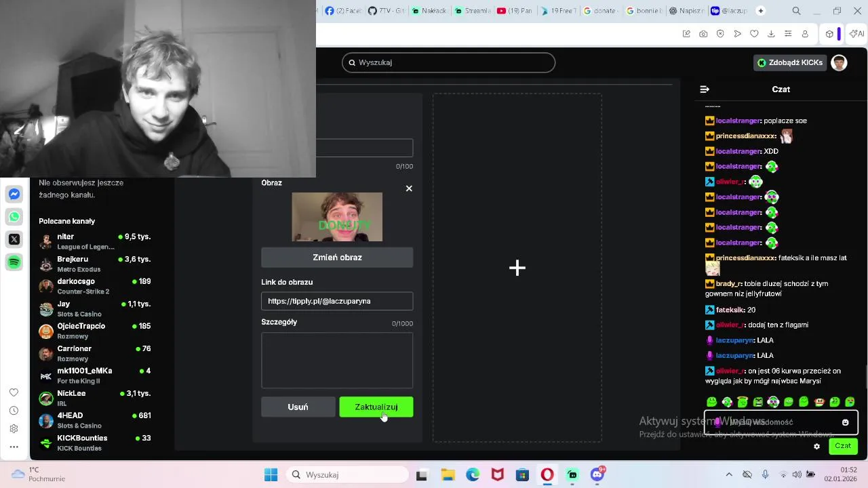The image size is (868, 488).
Task: Open the browser tab search magnifier
Action: 797,11
